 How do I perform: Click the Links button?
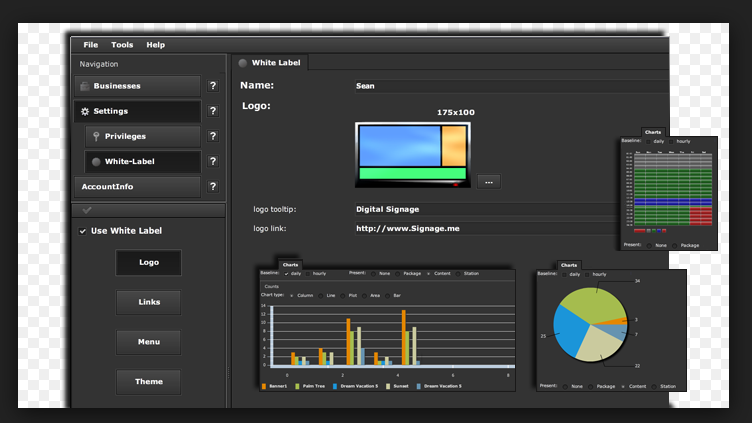(x=149, y=302)
